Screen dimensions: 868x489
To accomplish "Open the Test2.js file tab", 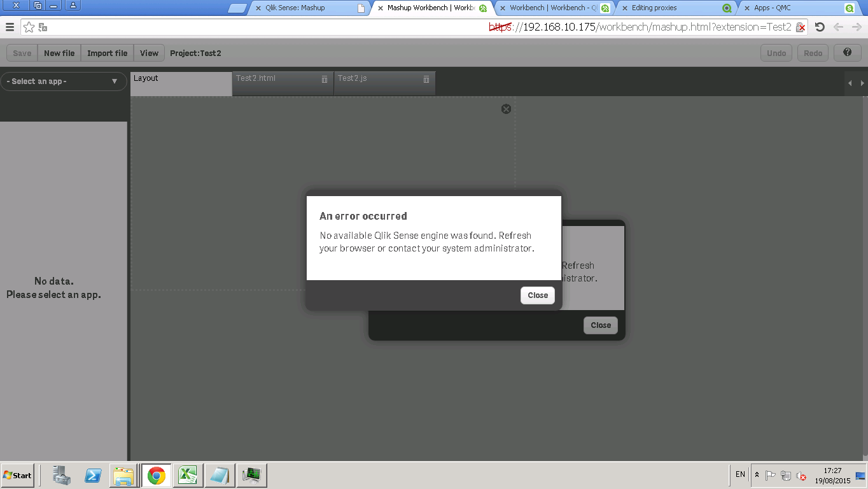I will coord(385,83).
